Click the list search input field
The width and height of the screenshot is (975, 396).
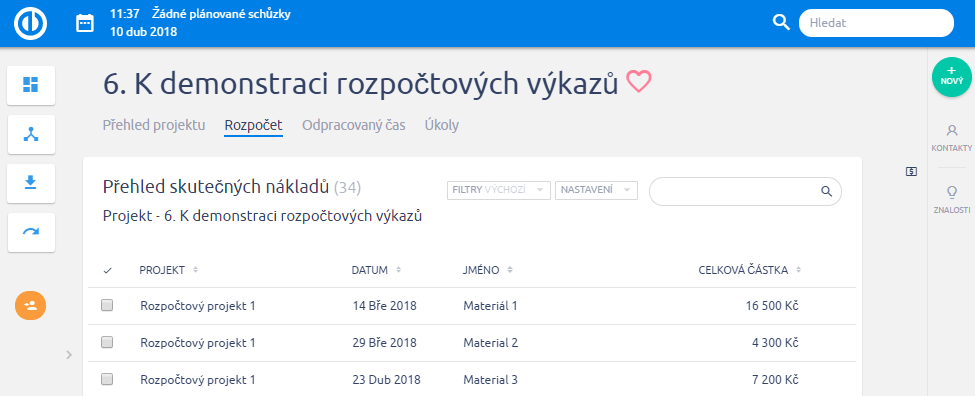[745, 191]
